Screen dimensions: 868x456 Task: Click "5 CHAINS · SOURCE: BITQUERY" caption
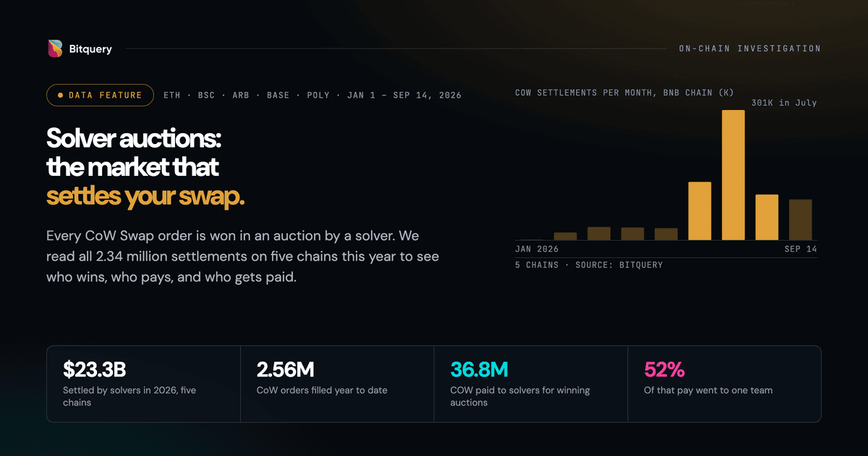[x=589, y=265]
